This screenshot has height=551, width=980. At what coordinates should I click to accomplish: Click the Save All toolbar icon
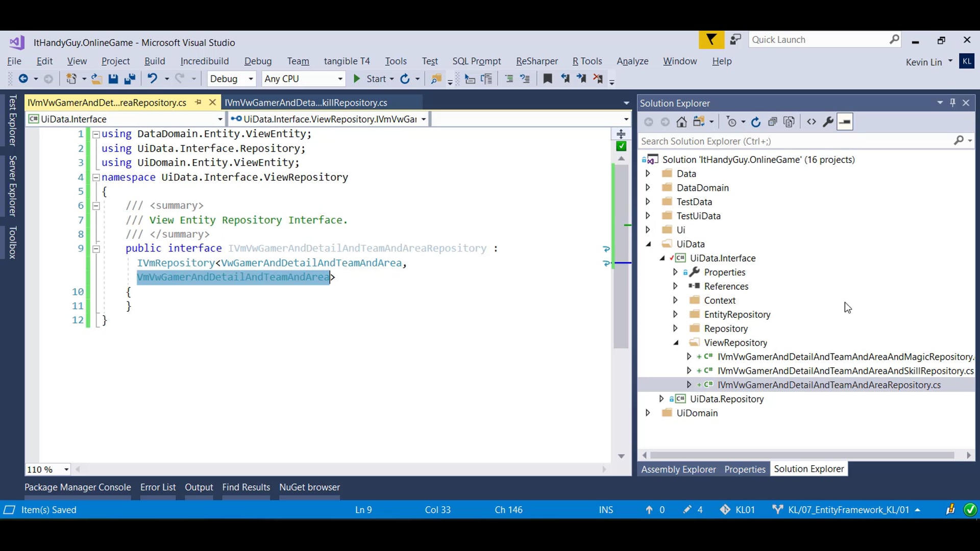pos(130,79)
